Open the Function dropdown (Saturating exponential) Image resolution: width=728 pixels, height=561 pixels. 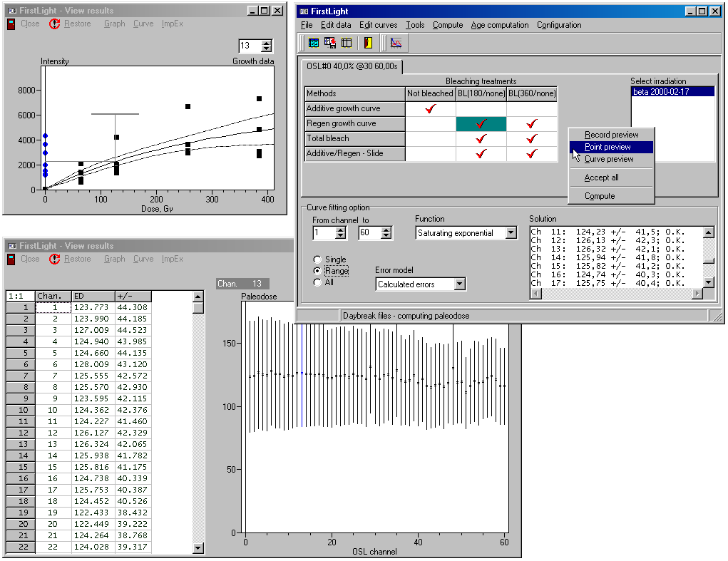511,233
